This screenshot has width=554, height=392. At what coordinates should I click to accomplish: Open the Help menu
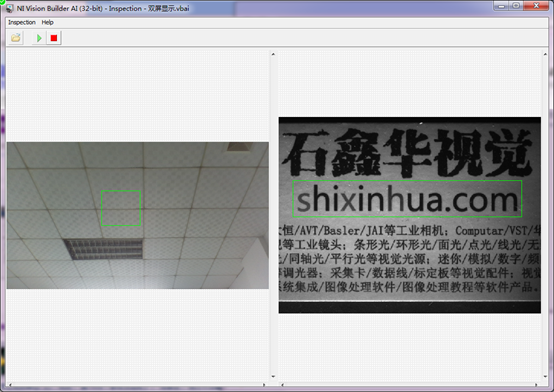tap(47, 22)
